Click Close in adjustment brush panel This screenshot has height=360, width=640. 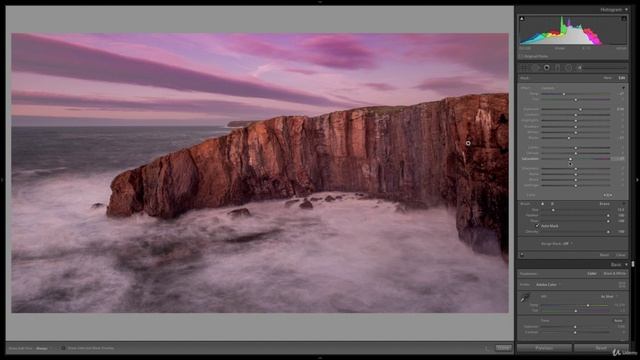click(x=621, y=255)
